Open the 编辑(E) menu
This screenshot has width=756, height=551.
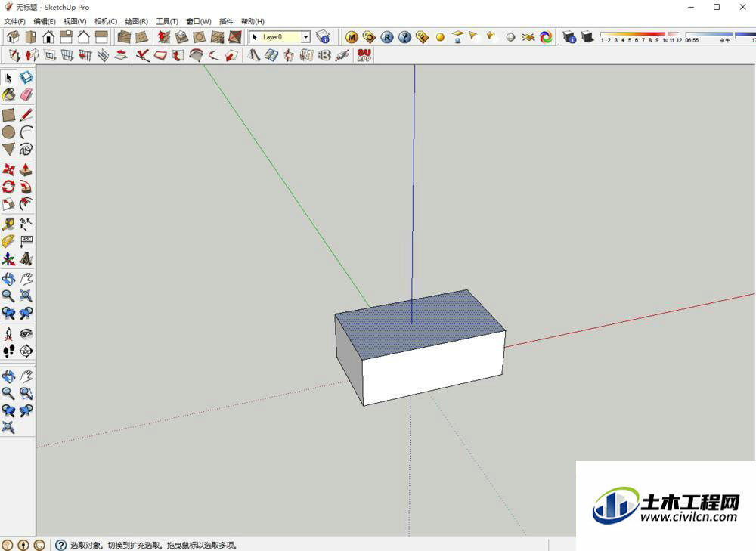coord(45,21)
